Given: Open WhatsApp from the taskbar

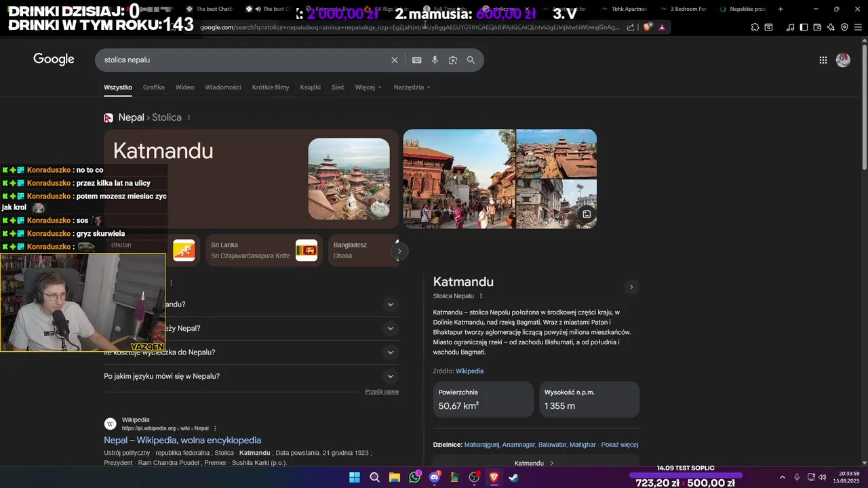Looking at the screenshot, I should click(414, 477).
